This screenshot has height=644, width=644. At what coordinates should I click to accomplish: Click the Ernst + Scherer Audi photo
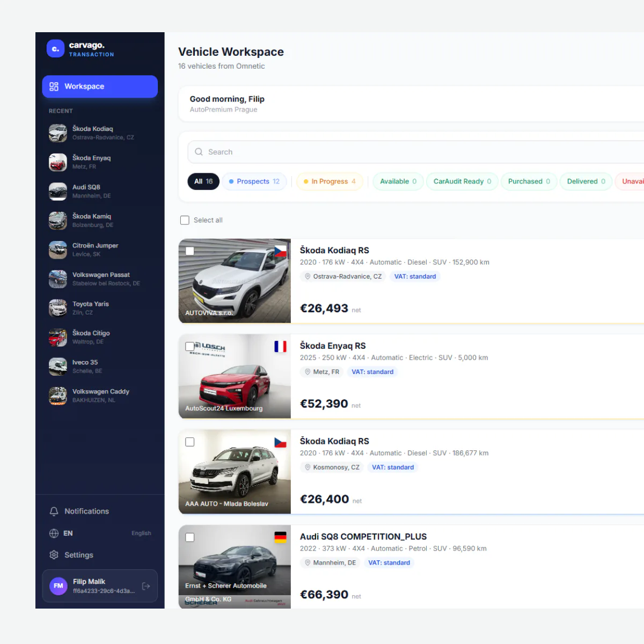(235, 567)
